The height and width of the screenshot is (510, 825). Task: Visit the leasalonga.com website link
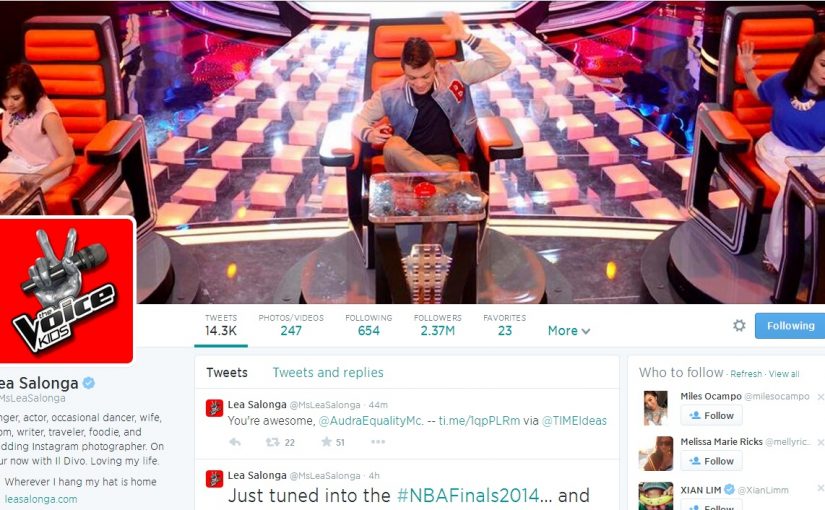(41, 499)
